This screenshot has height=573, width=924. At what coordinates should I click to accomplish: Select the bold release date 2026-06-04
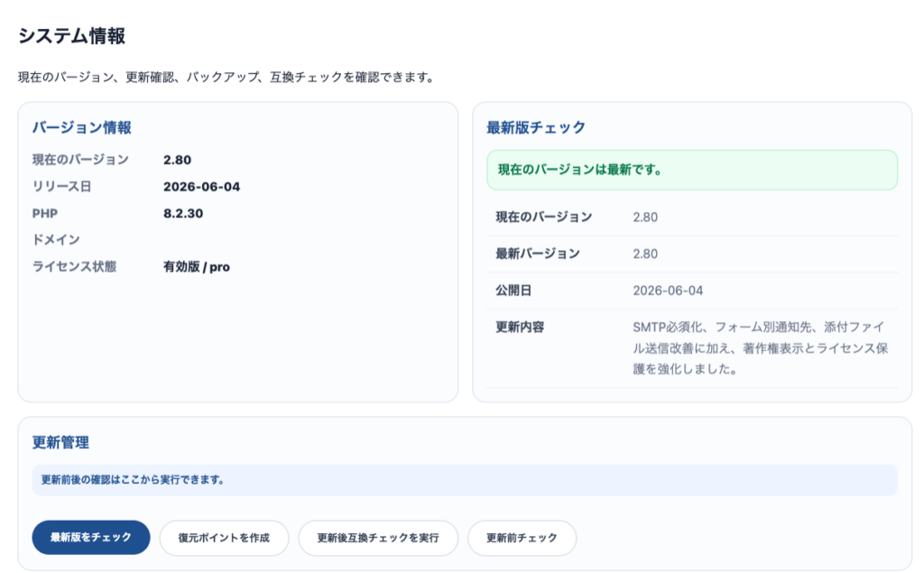click(201, 187)
